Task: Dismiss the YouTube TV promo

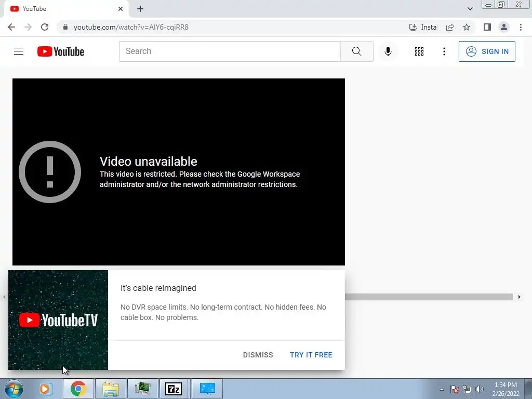Action: point(258,355)
